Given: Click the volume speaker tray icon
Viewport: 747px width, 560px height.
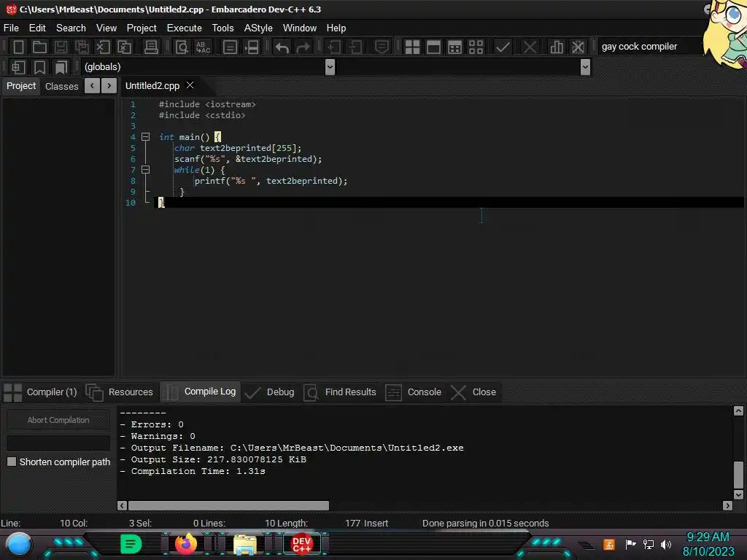Looking at the screenshot, I should click(x=665, y=544).
